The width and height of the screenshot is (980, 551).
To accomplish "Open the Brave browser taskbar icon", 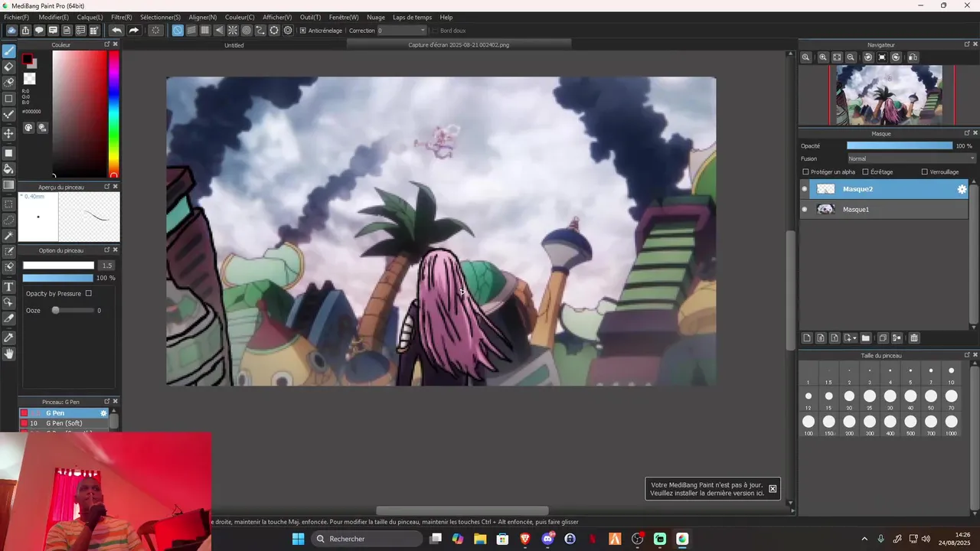I will pos(525,539).
